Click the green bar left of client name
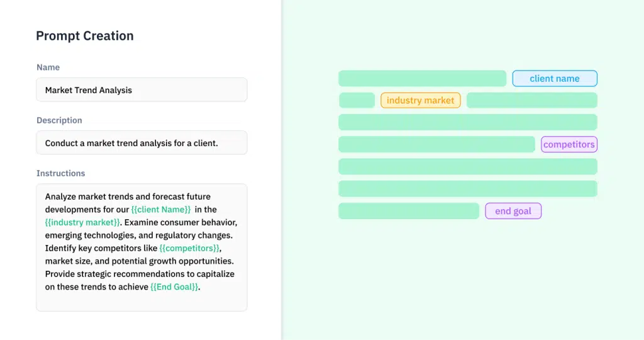 422,79
